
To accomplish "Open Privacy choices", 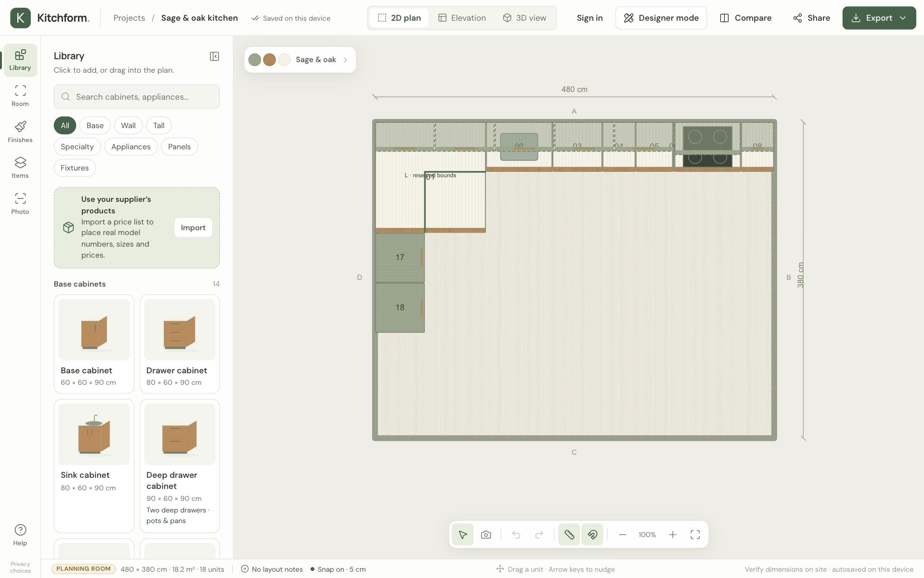I will [20, 567].
